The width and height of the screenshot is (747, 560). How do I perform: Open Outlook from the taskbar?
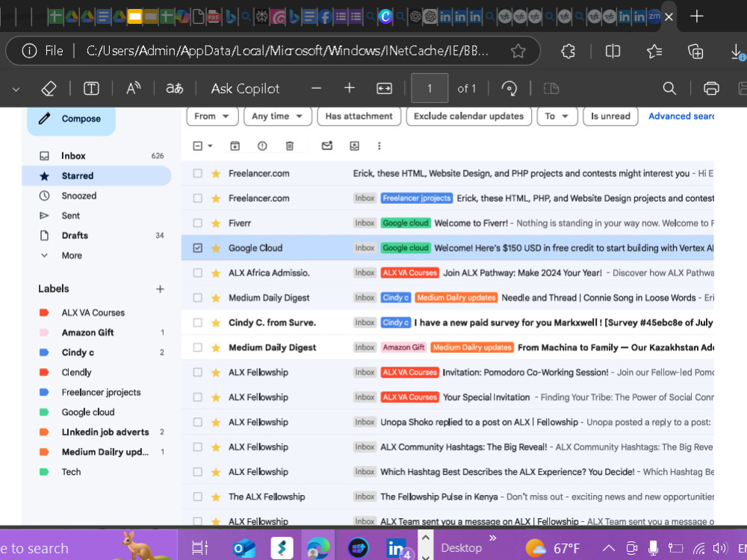tap(244, 548)
